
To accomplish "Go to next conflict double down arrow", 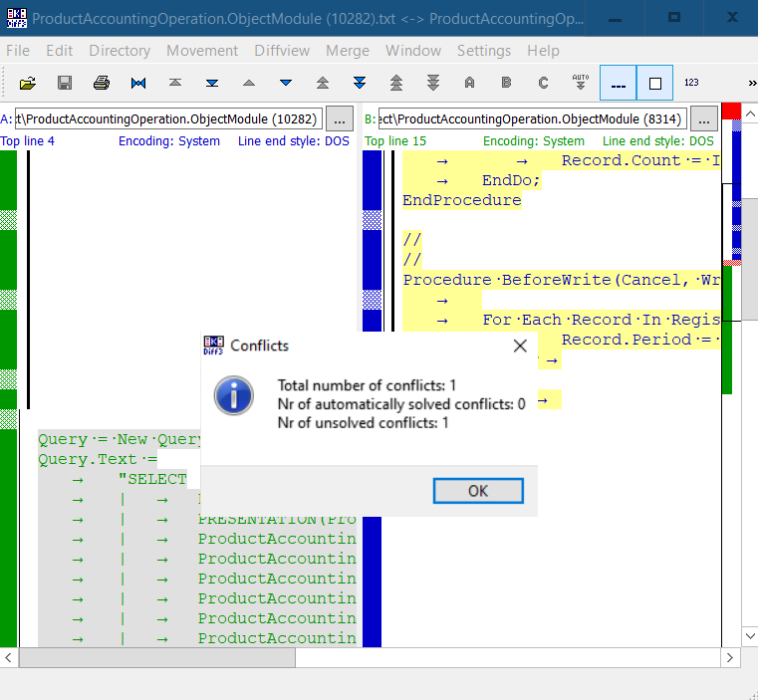I will click(360, 84).
